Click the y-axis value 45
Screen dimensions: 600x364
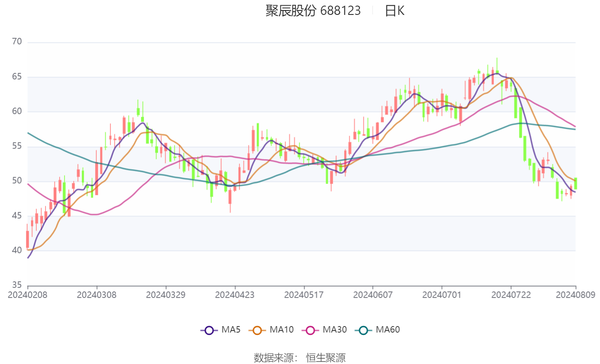point(17,215)
